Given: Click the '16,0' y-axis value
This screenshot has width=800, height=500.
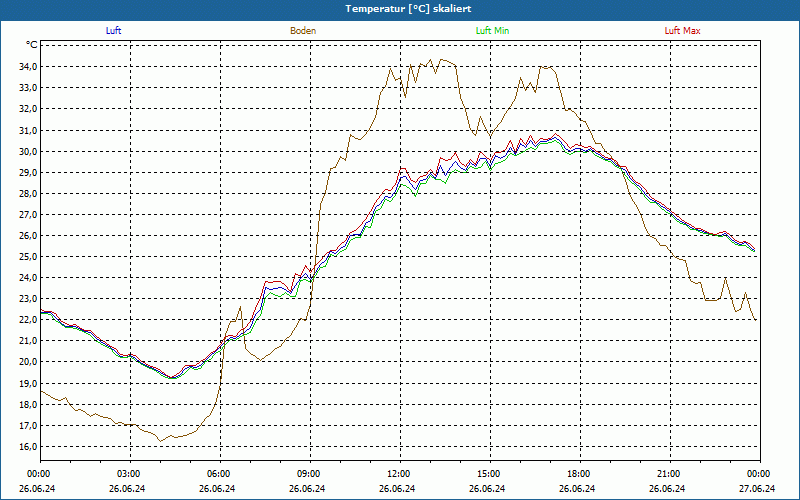Looking at the screenshot, I should (28, 446).
